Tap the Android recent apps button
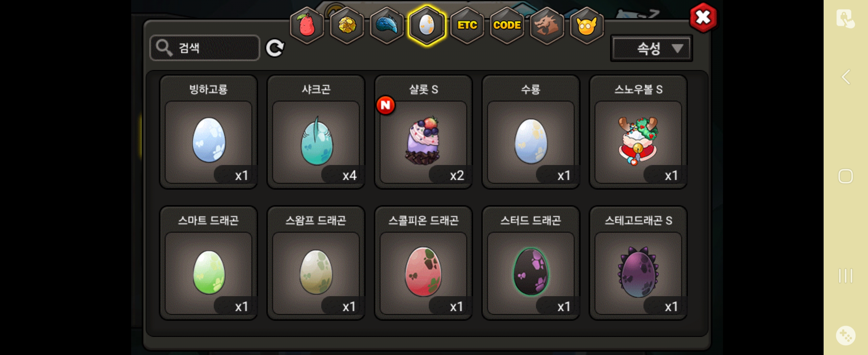Image resolution: width=868 pixels, height=355 pixels. [x=846, y=275]
